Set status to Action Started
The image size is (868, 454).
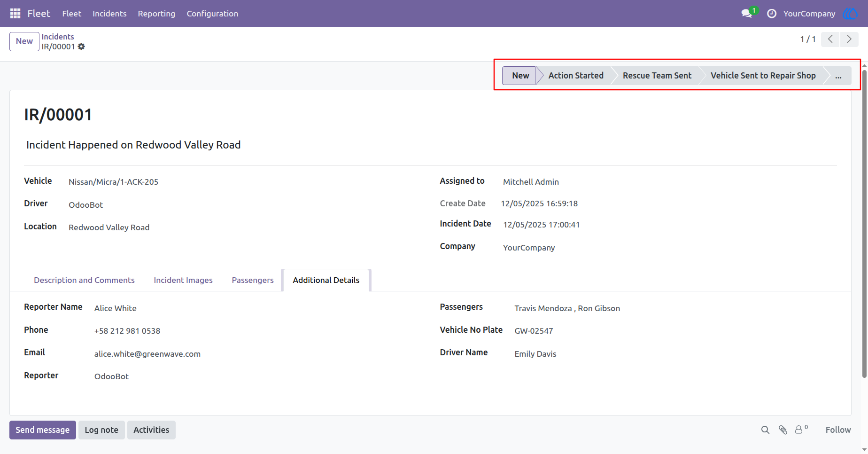coord(576,76)
